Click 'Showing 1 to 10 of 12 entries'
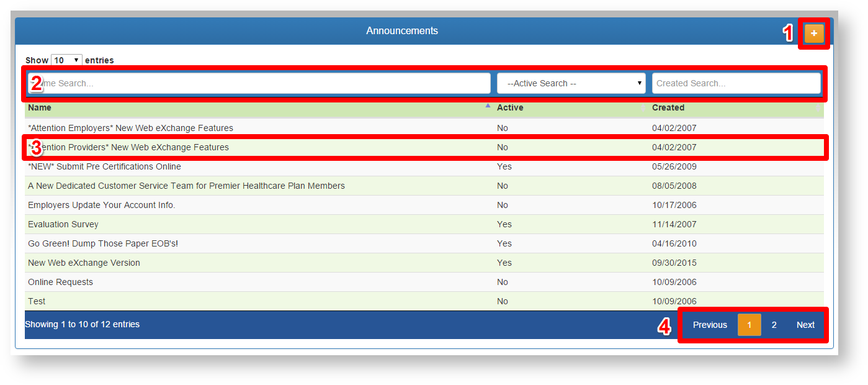The height and width of the screenshot is (385, 868). [83, 324]
